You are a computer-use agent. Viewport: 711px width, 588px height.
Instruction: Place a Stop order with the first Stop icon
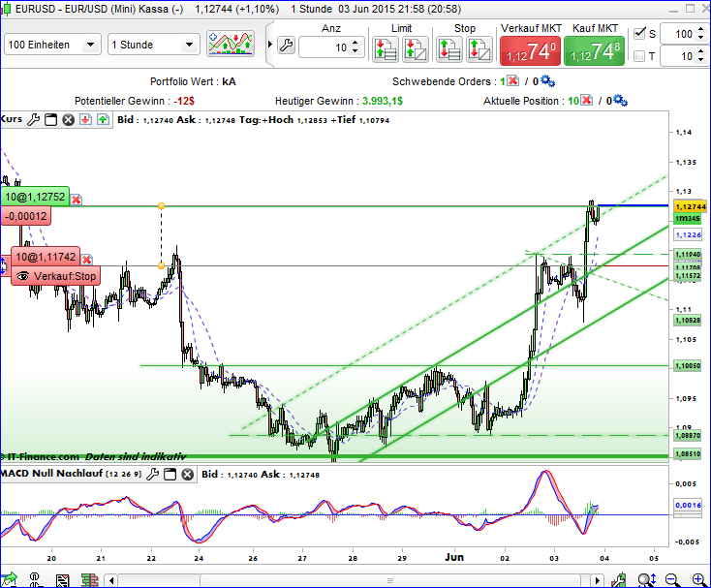pyautogui.click(x=448, y=49)
